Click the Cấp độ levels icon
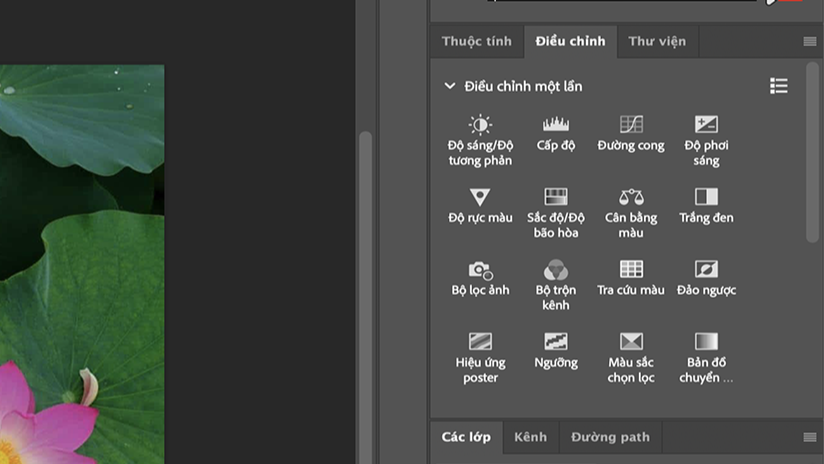824x464 pixels. point(556,125)
